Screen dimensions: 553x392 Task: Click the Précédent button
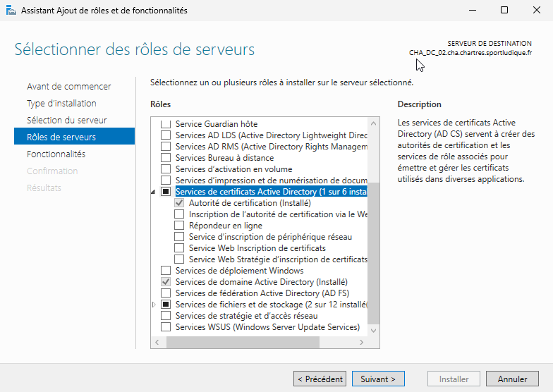click(320, 379)
